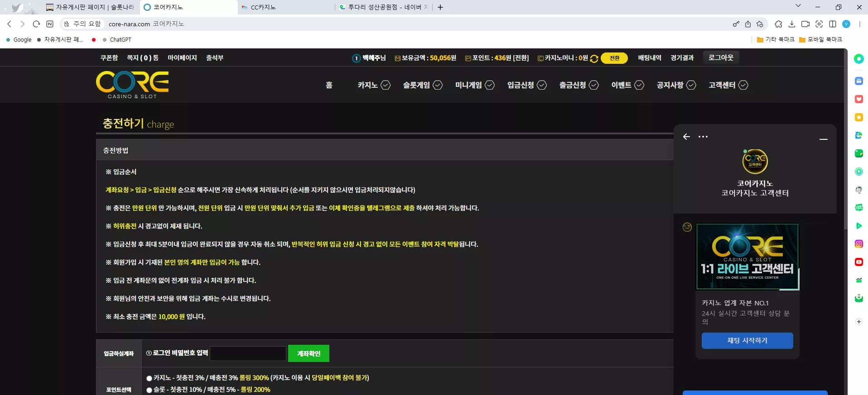Open the 출석부 attendance link
The height and width of the screenshot is (395, 868).
pos(215,58)
